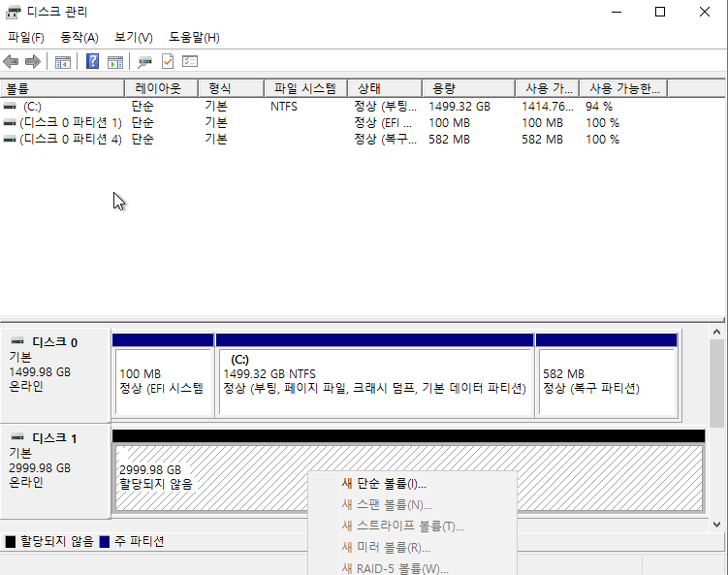Viewport: 728px width, 575px height.
Task: Open the 동작(A) menu
Action: click(79, 37)
